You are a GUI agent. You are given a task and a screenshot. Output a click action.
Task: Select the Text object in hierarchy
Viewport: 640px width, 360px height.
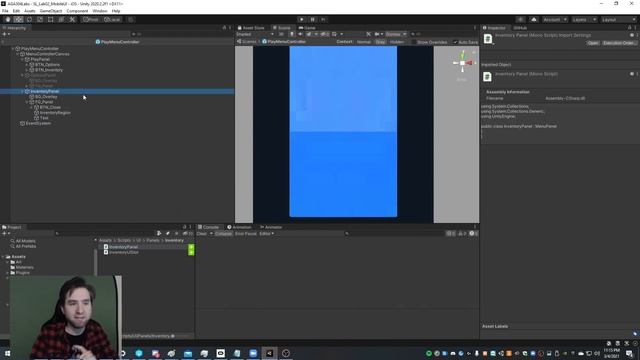tap(44, 118)
